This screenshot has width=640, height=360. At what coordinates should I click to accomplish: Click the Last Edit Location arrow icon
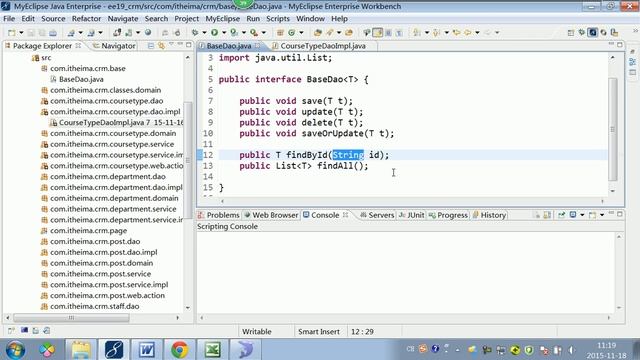click(x=456, y=33)
